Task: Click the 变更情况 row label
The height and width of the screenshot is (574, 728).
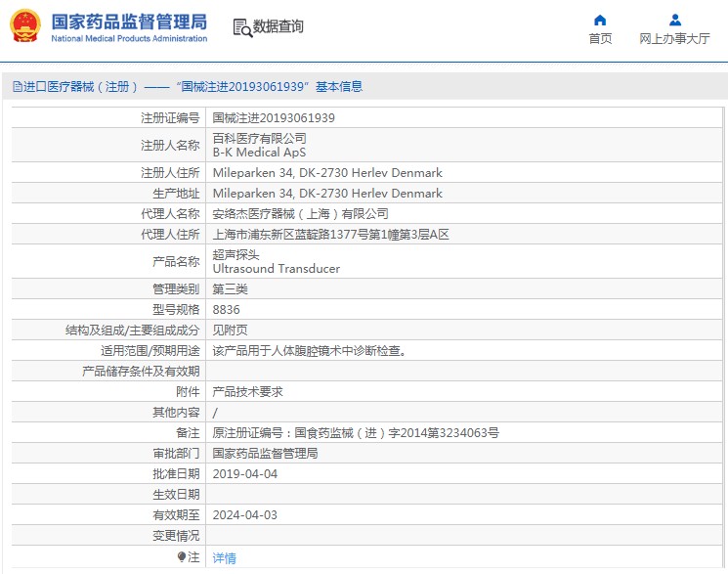Action: click(176, 536)
